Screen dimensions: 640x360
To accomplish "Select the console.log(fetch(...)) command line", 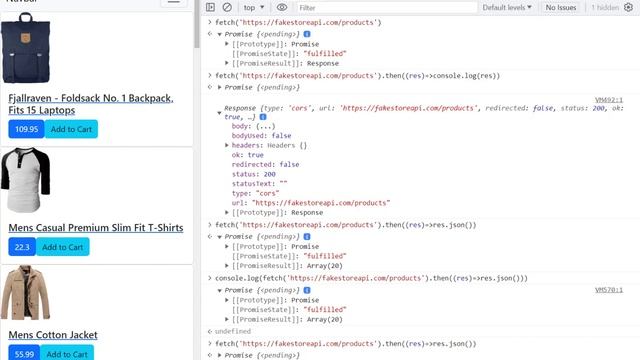I will tap(371, 278).
